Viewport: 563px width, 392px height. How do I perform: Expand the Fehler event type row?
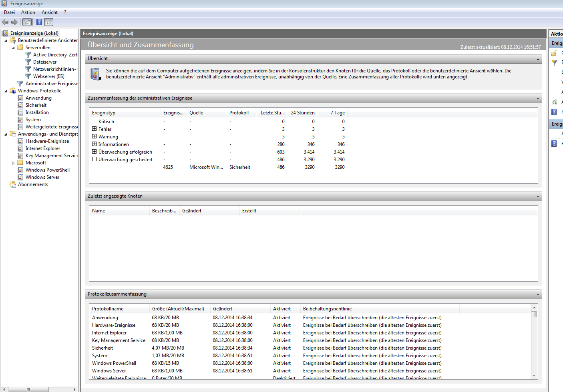point(95,129)
